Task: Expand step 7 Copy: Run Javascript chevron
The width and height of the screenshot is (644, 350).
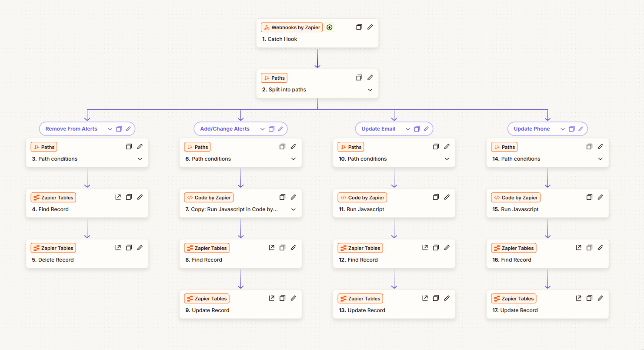Action: [x=294, y=209]
